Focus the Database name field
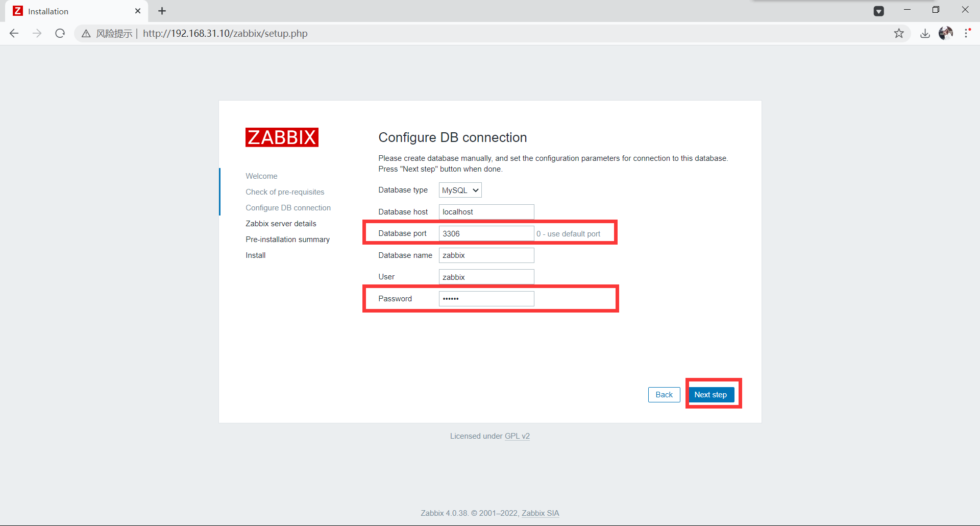 486,255
